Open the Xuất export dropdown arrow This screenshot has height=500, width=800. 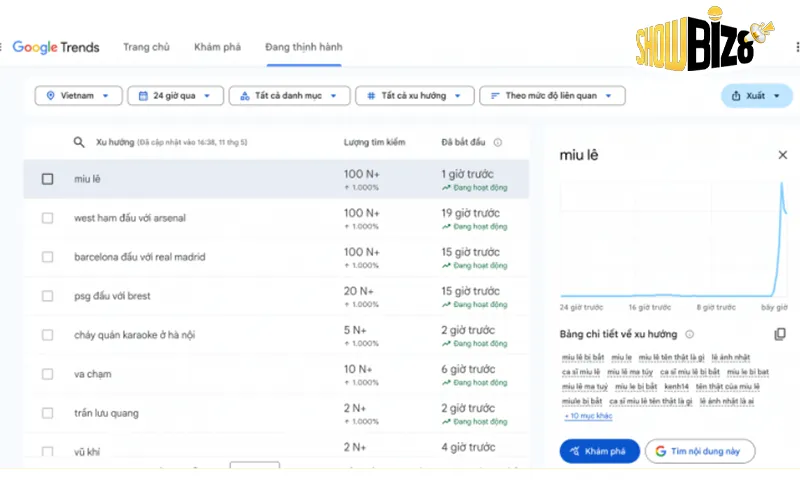(777, 95)
